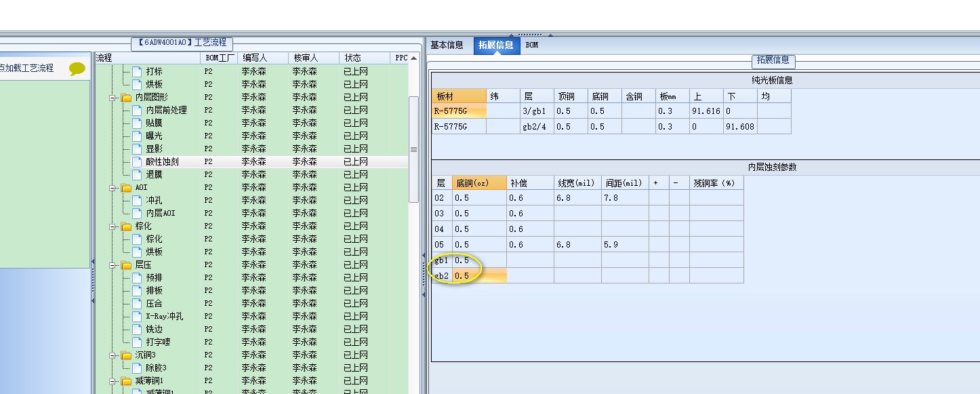
Task: Click the 点加载工艺流程 label
Action: tap(26, 68)
